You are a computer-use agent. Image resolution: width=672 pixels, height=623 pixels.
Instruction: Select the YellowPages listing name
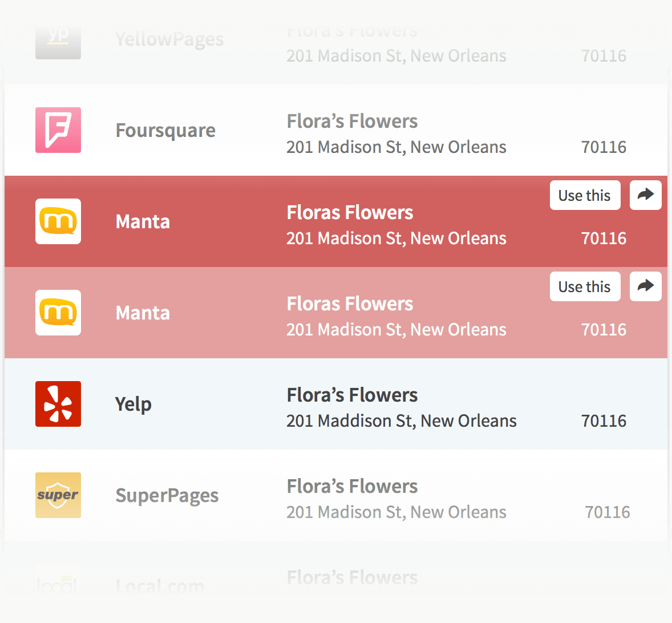[170, 39]
